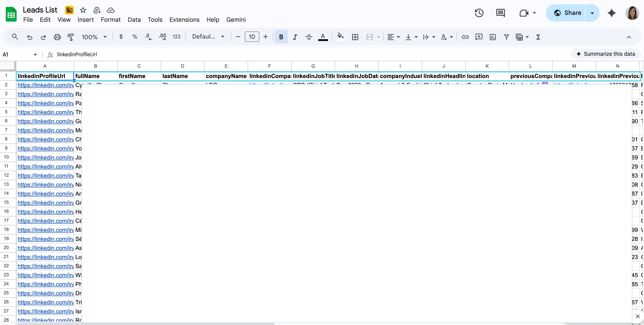644x325 pixels.
Task: Open the Edit menu
Action: click(x=45, y=20)
